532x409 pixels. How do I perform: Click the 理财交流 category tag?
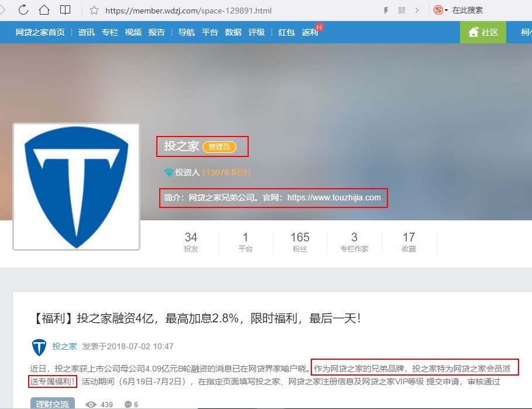point(52,404)
